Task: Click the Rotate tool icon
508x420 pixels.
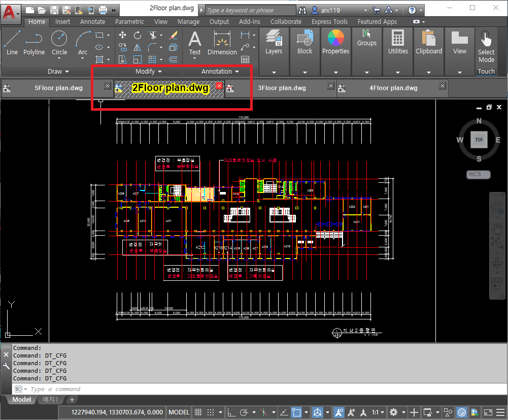Action: point(138,35)
